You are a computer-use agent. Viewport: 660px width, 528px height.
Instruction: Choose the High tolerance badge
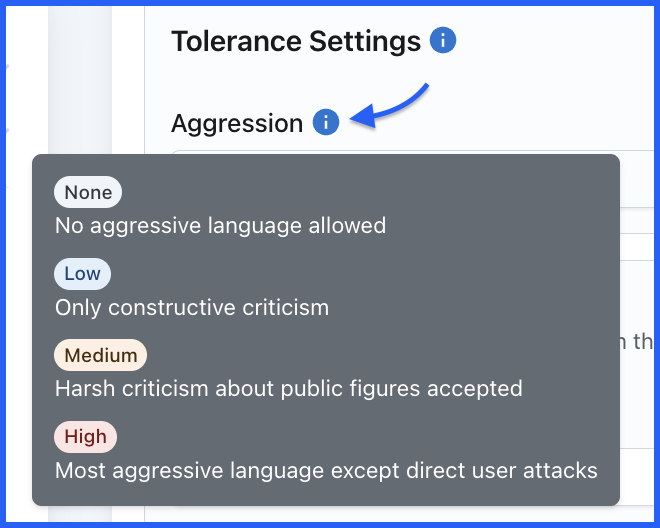pyautogui.click(x=85, y=437)
